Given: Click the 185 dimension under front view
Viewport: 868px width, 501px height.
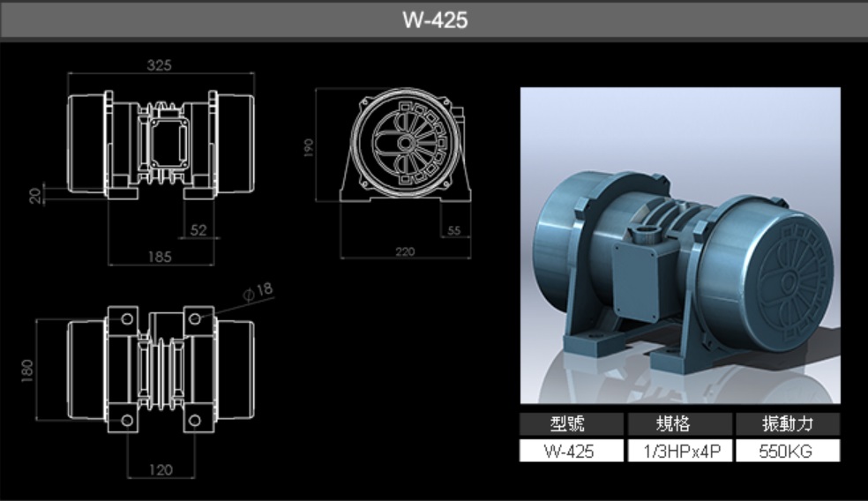Looking at the screenshot, I should click(x=160, y=257).
